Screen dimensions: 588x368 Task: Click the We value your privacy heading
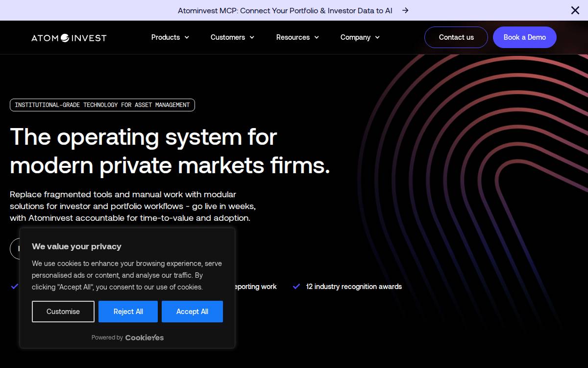pyautogui.click(x=76, y=246)
